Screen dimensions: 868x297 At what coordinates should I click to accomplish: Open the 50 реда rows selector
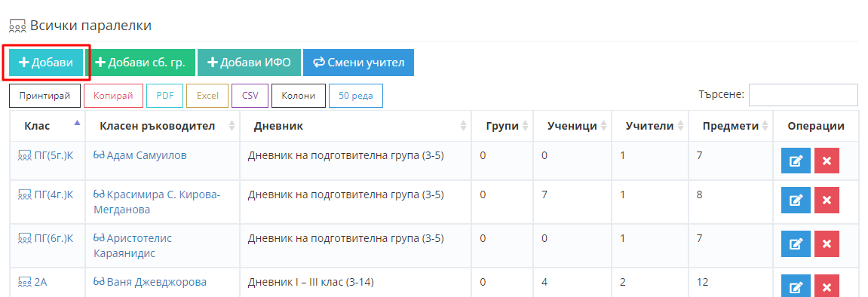tap(356, 96)
